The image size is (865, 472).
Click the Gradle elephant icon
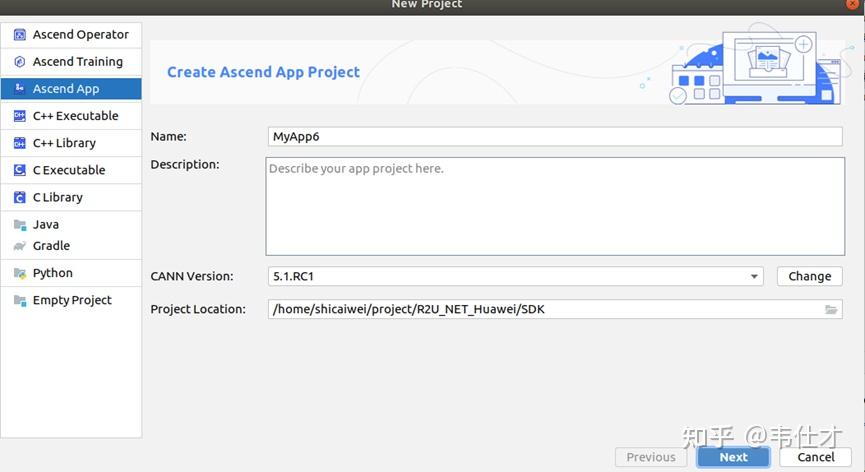19,246
